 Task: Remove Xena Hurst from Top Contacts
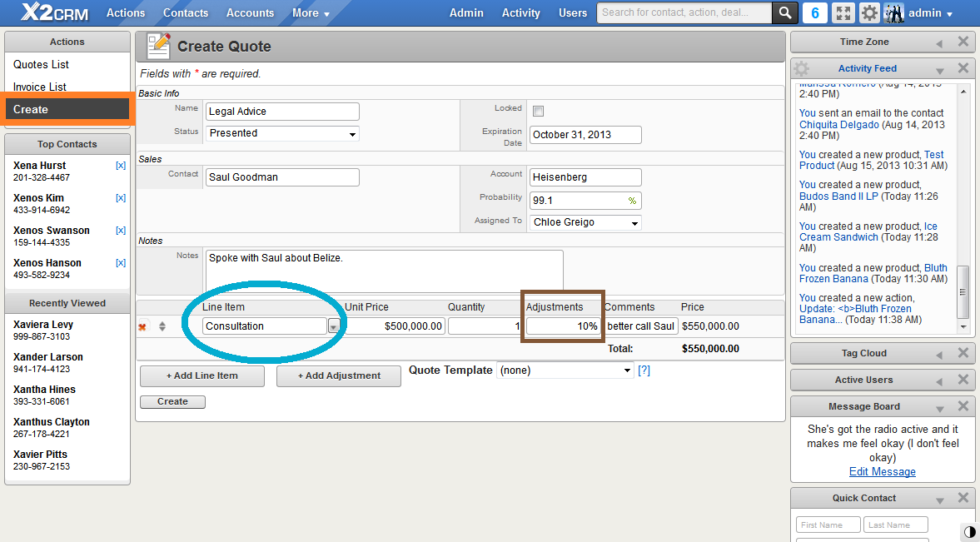pyautogui.click(x=121, y=166)
